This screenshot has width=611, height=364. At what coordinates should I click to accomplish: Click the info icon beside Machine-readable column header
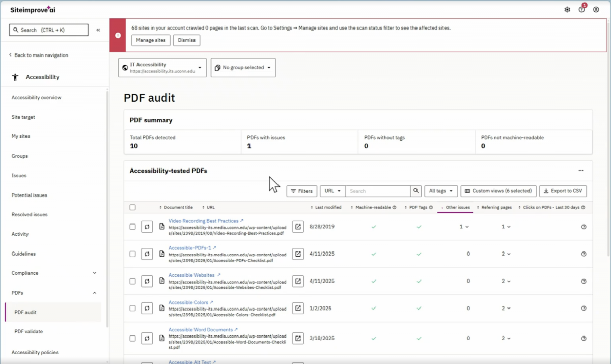(x=394, y=207)
